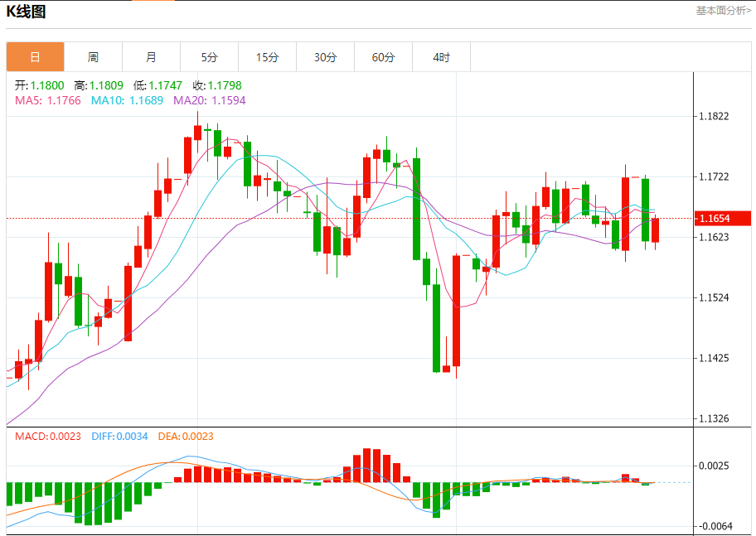Open the 15分 timeframe tab
The width and height of the screenshot is (756, 536).
(268, 57)
